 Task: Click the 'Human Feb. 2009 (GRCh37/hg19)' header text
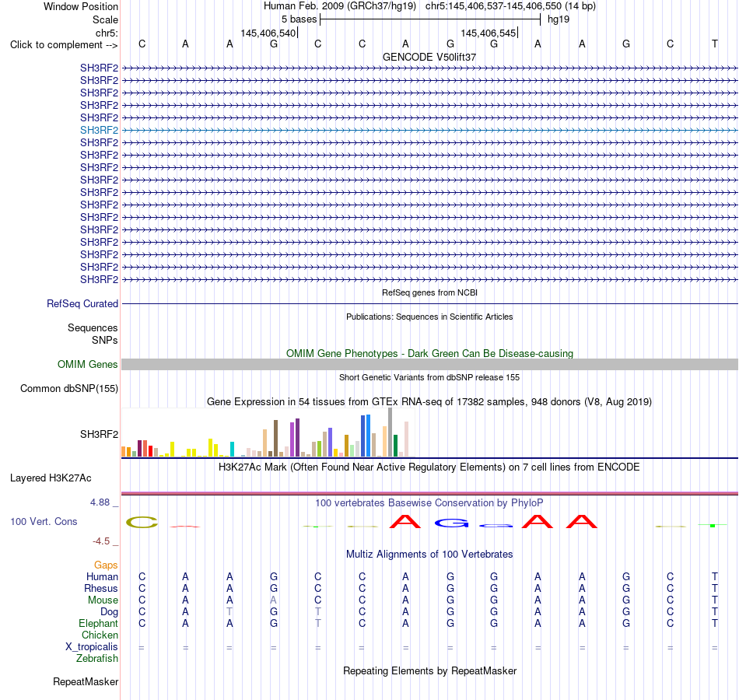point(339,6)
